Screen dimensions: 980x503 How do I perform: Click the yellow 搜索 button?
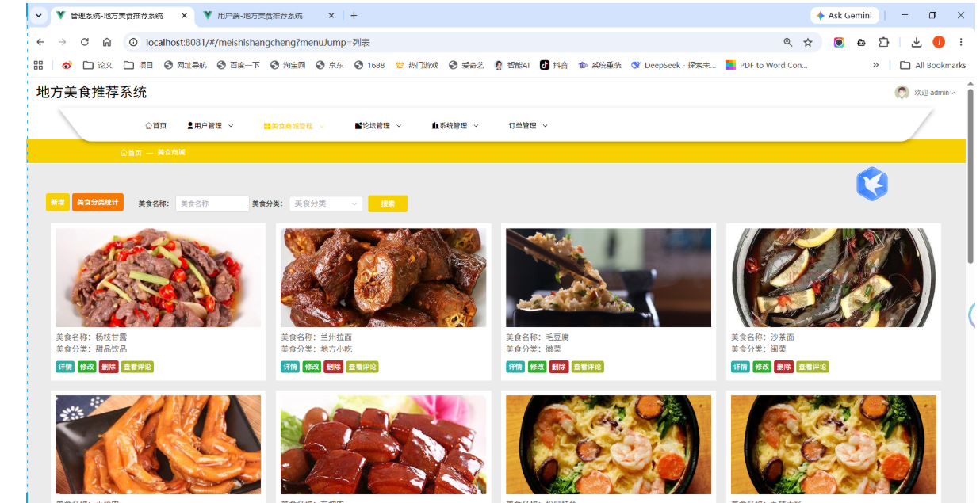[388, 204]
